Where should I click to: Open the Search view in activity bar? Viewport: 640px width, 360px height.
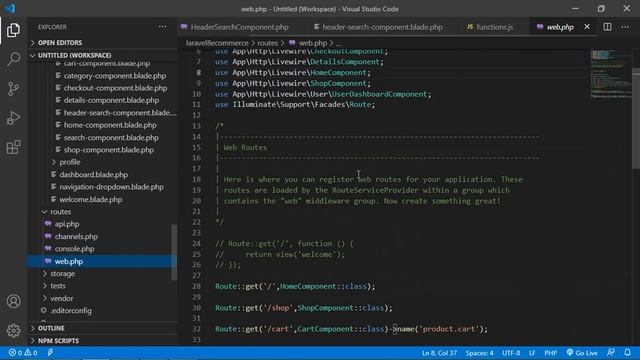point(13,59)
